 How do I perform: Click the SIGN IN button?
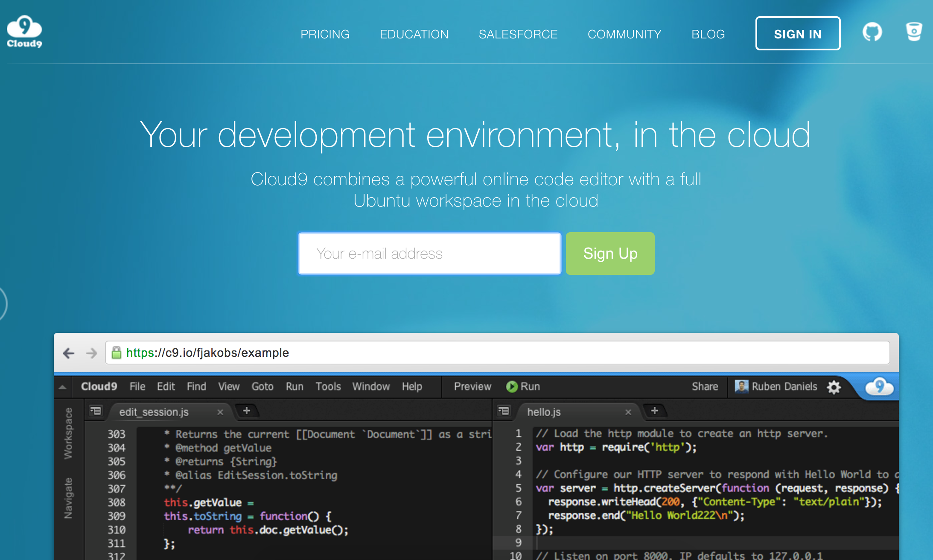tap(798, 33)
